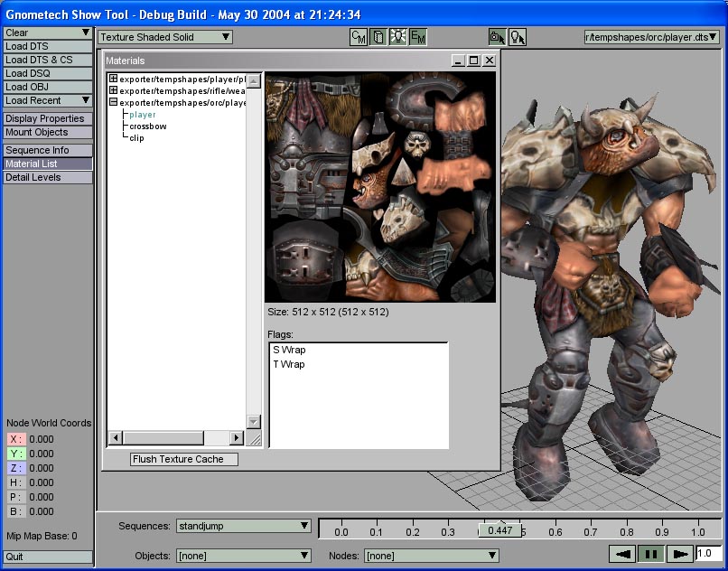The width and height of the screenshot is (728, 571).
Task: Click the Y node coordinate label
Action: click(x=16, y=454)
